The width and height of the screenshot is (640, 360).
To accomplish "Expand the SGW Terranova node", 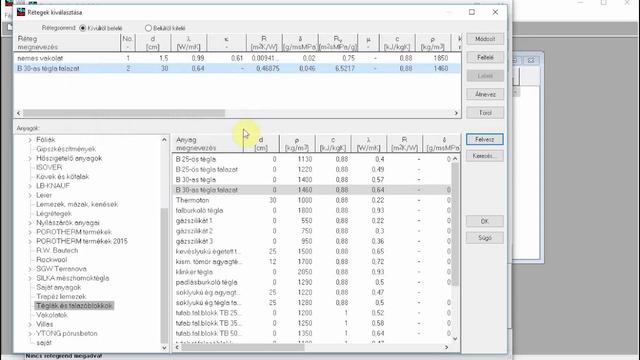I will pyautogui.click(x=30, y=269).
